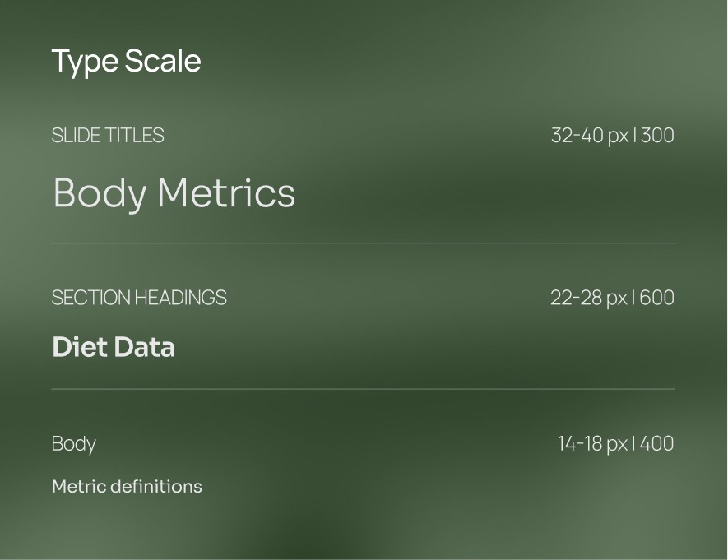Click the word "Type" in the top heading
Image resolution: width=728 pixels, height=560 pixels.
(x=85, y=62)
